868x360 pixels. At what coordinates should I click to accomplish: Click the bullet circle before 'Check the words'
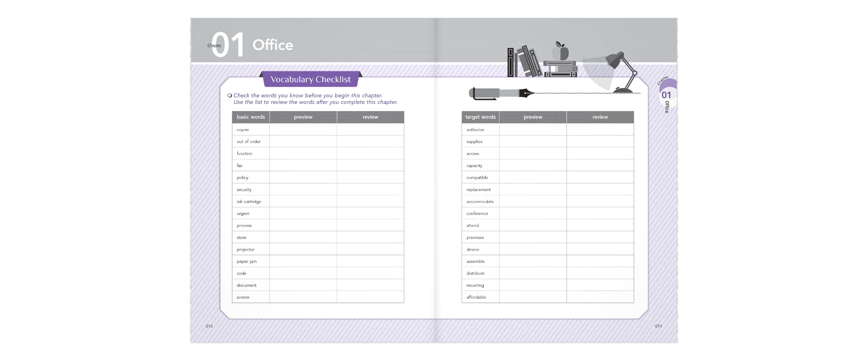[230, 95]
